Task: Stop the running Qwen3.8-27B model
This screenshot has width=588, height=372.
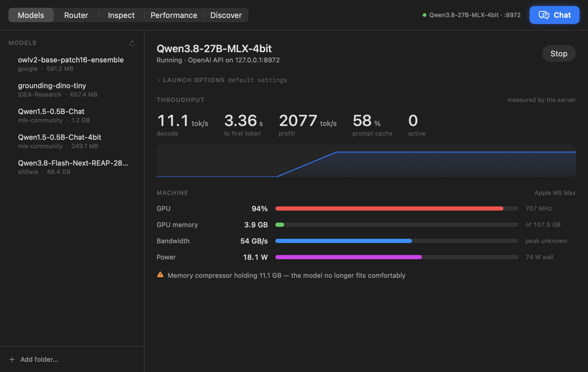Action: (559, 54)
